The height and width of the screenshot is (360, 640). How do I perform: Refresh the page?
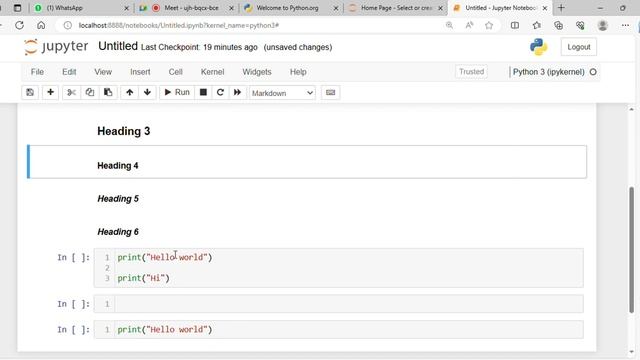[19, 25]
